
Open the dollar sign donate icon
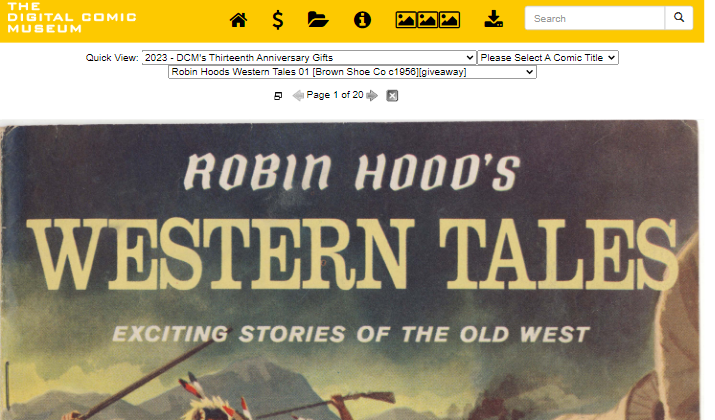point(277,20)
